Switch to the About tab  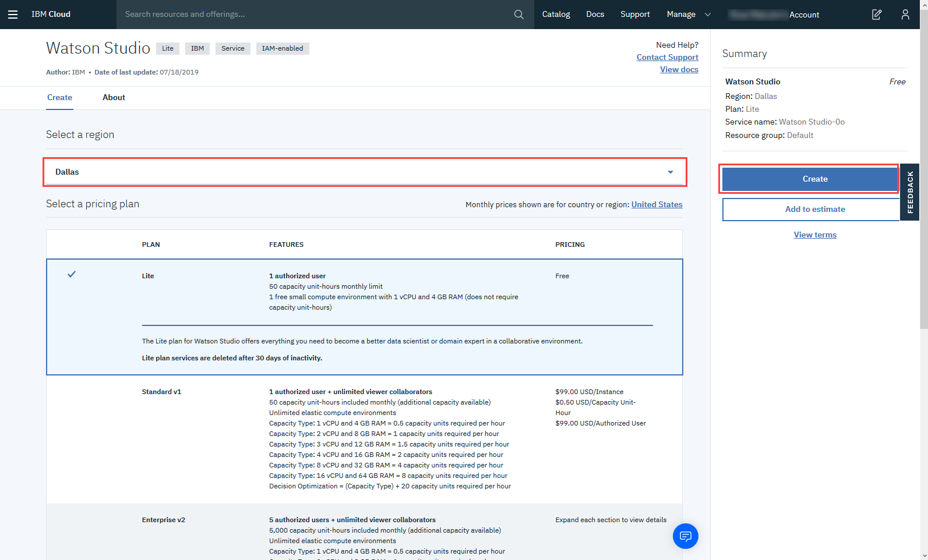114,98
